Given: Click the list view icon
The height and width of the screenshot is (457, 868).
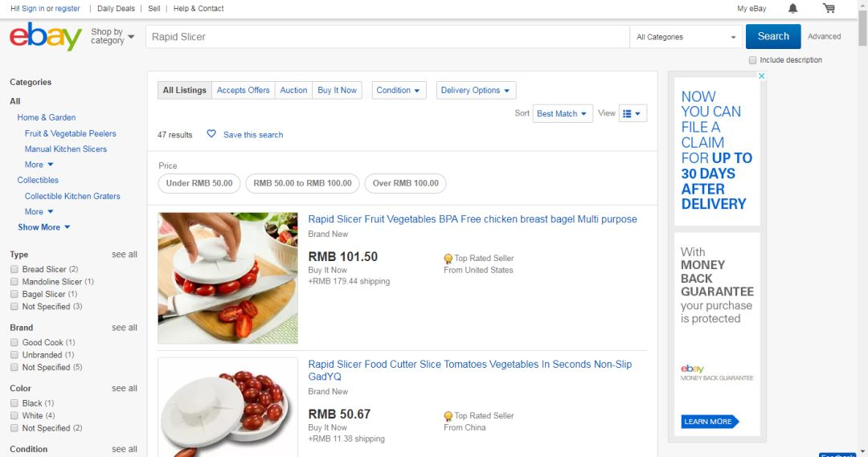Looking at the screenshot, I should 628,114.
